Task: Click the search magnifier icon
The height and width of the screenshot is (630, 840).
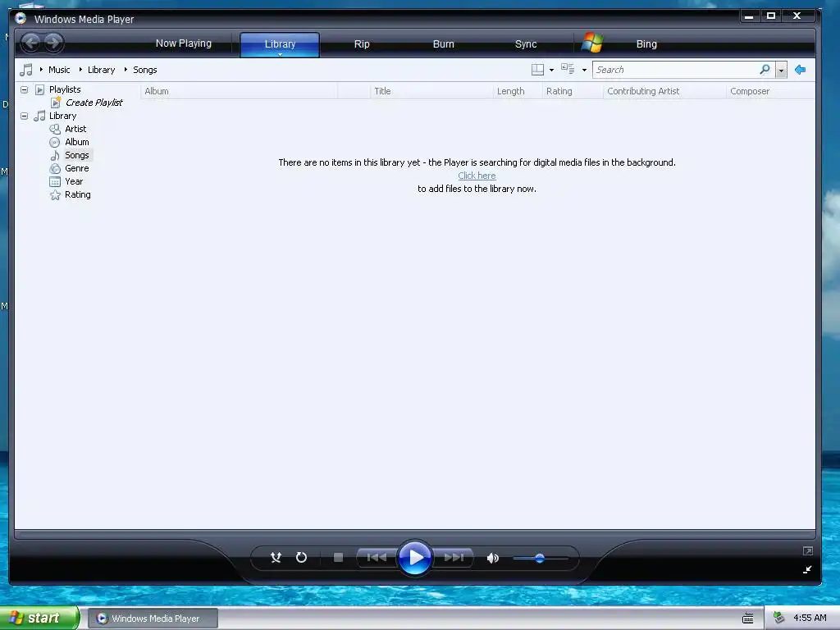Action: (765, 70)
